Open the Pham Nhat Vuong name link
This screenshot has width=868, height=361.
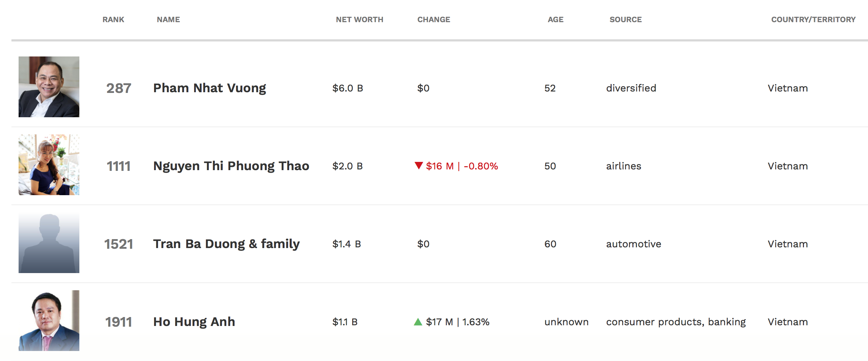pyautogui.click(x=209, y=88)
